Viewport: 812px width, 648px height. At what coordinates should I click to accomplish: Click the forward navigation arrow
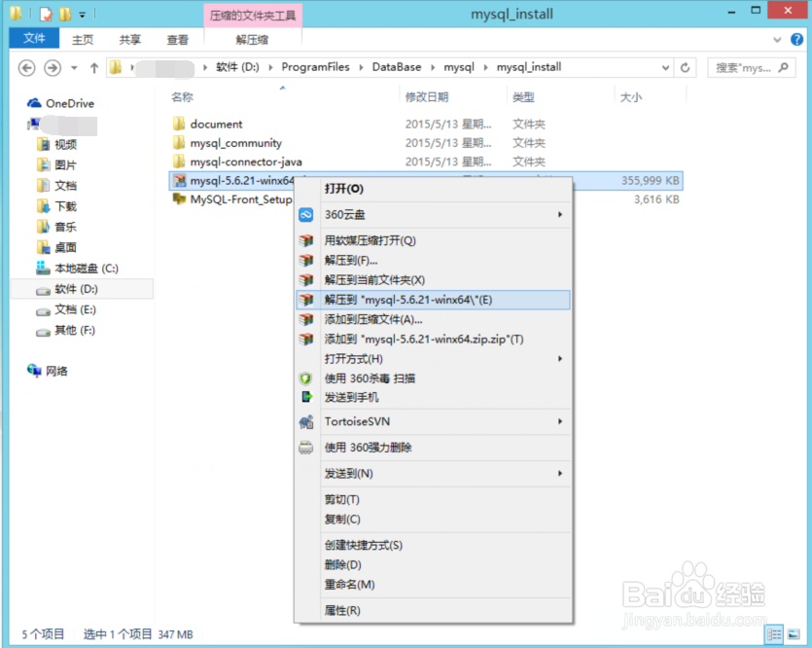[x=50, y=66]
